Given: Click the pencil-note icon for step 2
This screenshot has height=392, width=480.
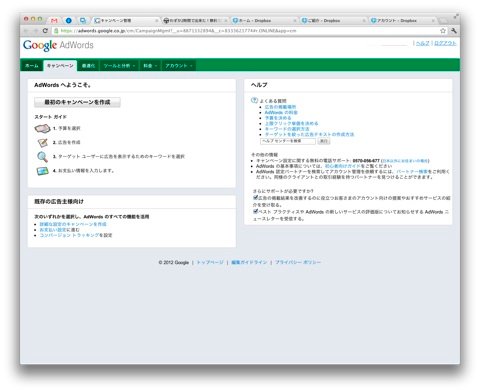Looking at the screenshot, I should (x=43, y=143).
